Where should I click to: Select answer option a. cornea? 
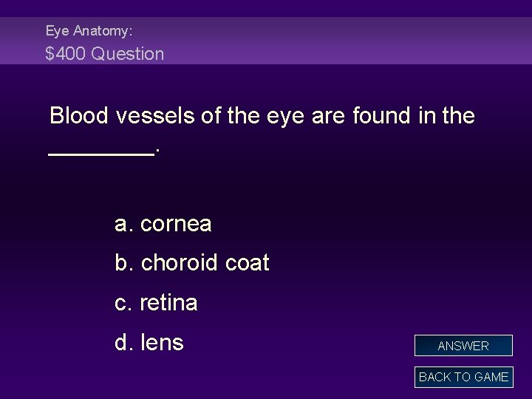163,224
